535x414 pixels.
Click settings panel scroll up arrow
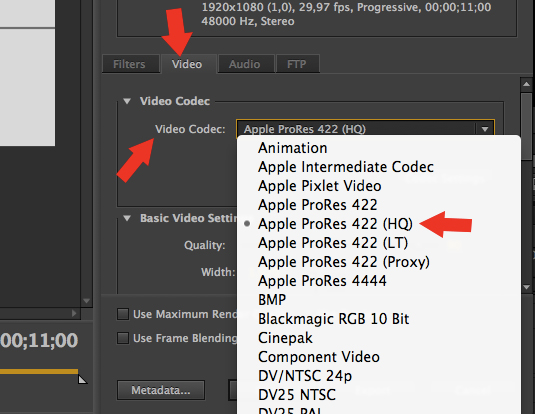point(526,84)
